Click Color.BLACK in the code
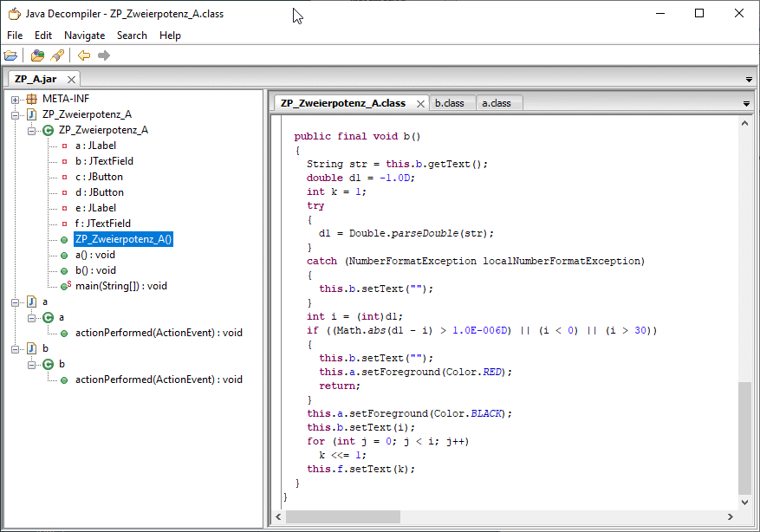 (x=467, y=414)
